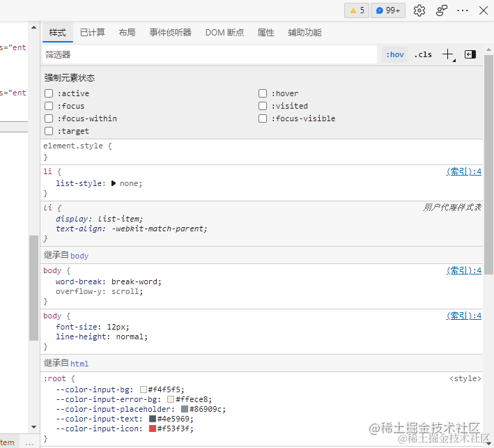
Task: Switch to the 已计算 tab
Action: pyautogui.click(x=92, y=33)
